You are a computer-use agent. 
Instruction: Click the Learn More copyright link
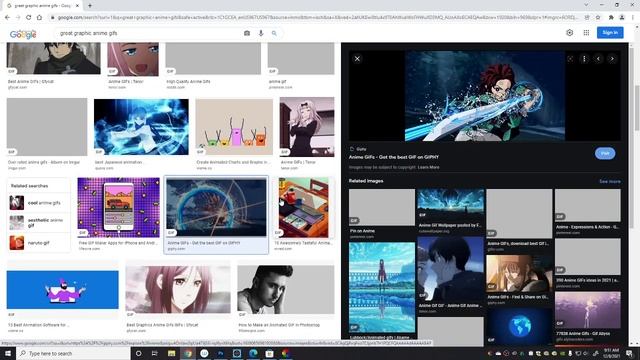pyautogui.click(x=429, y=167)
